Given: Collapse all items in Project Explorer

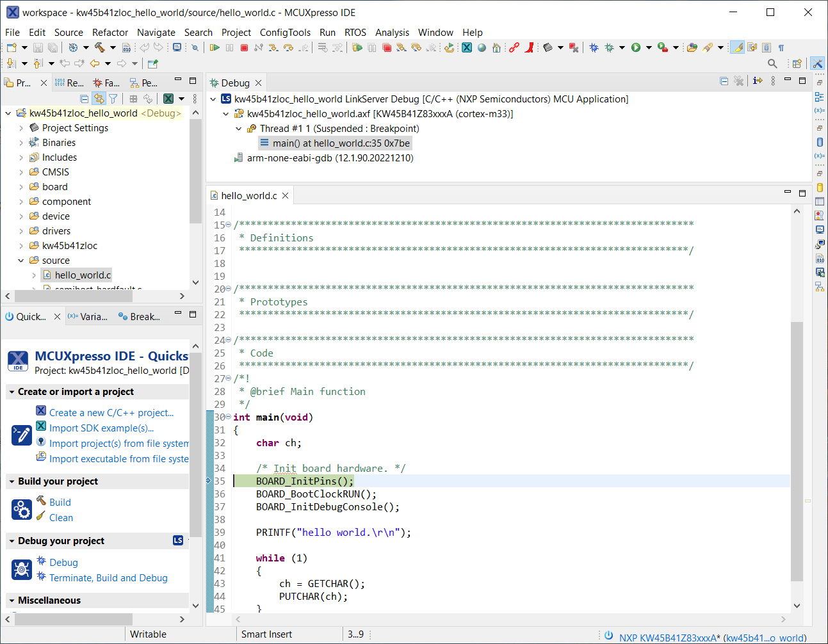Looking at the screenshot, I should click(85, 99).
